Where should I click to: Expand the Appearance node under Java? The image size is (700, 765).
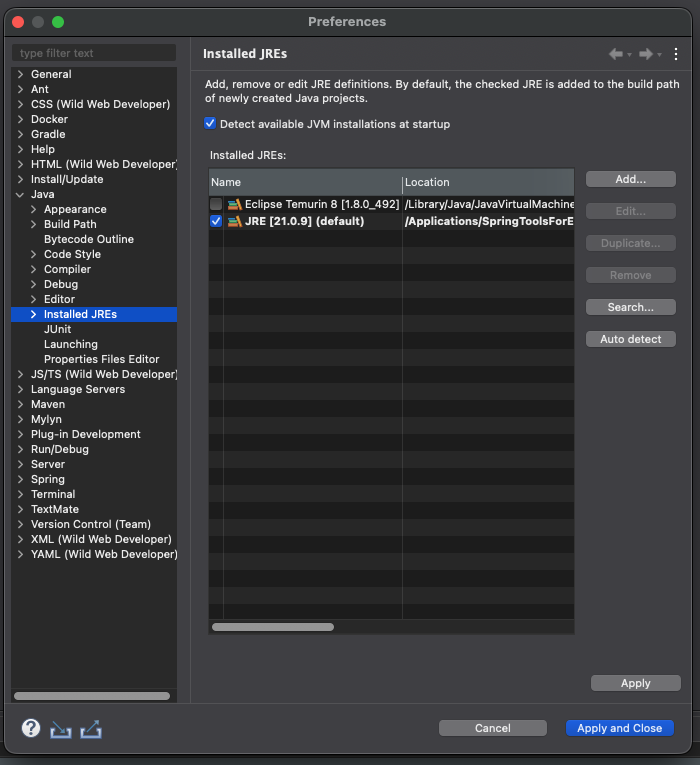coord(33,209)
